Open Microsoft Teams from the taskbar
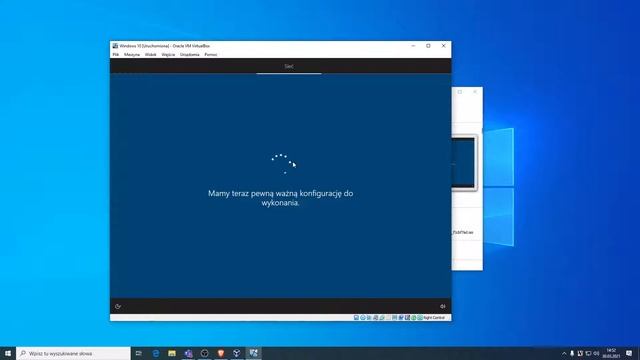 (x=188, y=353)
